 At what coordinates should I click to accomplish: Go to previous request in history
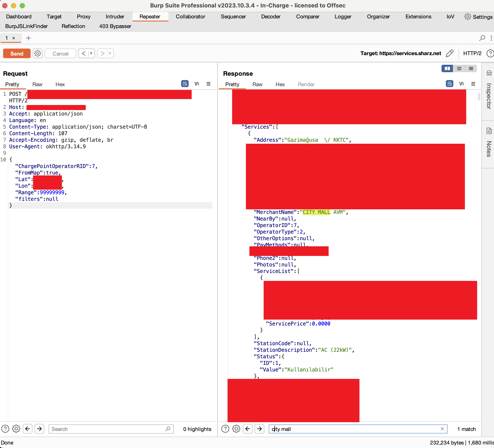tap(84, 53)
